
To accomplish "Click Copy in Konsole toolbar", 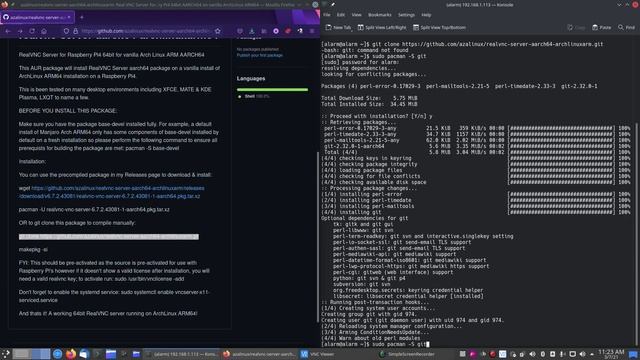I will (576, 27).
